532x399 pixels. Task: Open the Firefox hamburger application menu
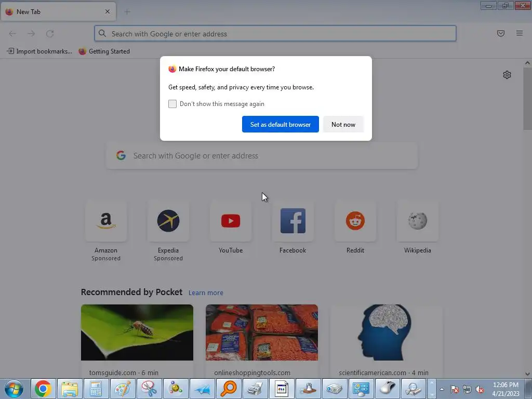(x=520, y=33)
